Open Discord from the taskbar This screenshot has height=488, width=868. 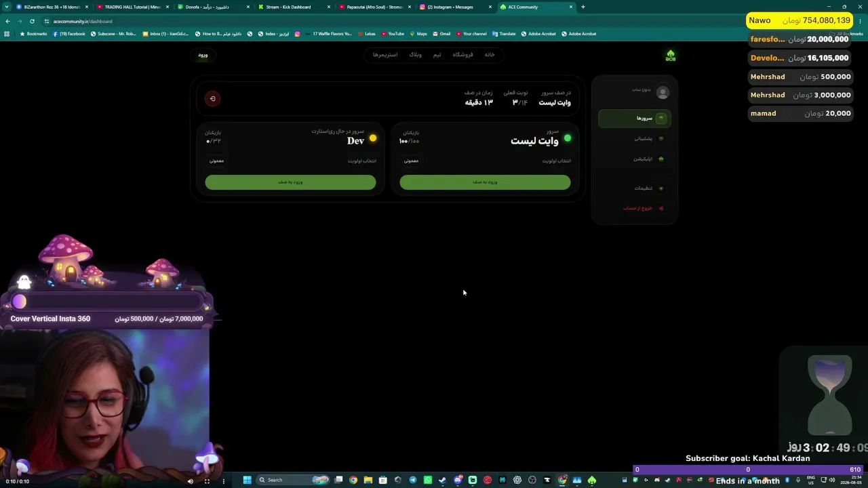[458, 481]
